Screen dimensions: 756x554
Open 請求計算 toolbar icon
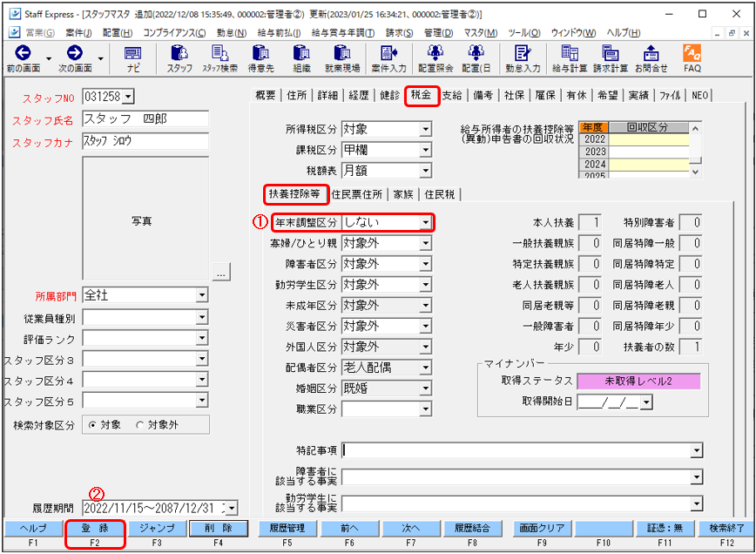tap(611, 52)
